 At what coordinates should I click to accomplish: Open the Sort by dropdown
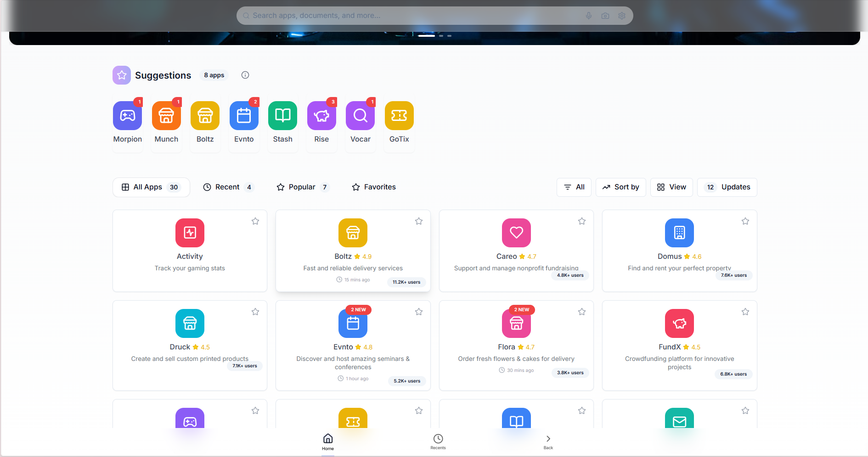621,187
